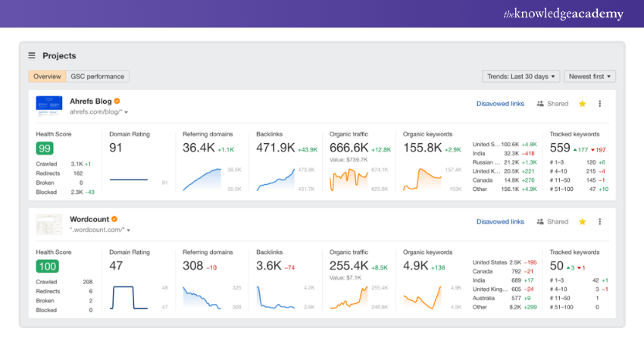644x341 pixels.
Task: Click the green Health Score 99 badge
Action: [x=44, y=149]
